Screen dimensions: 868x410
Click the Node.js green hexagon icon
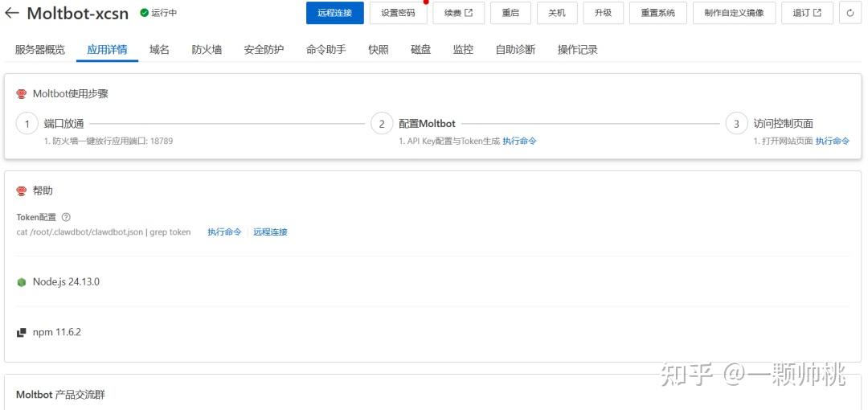point(22,282)
